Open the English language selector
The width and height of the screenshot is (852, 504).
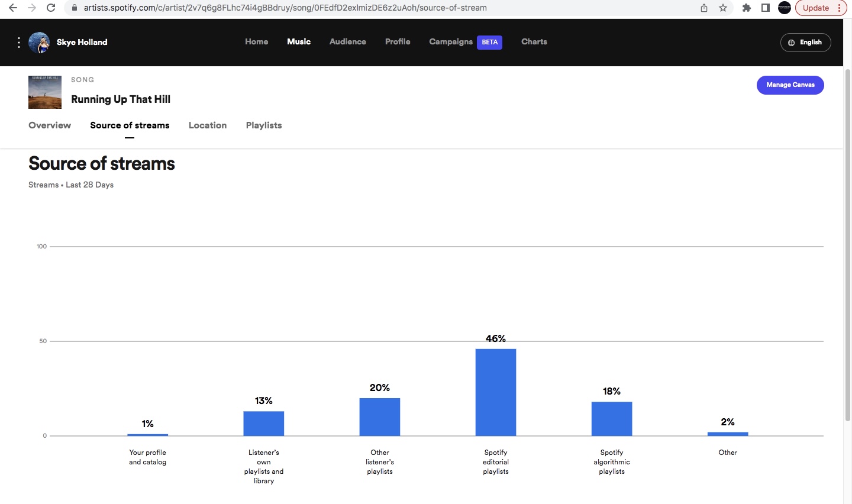point(805,43)
